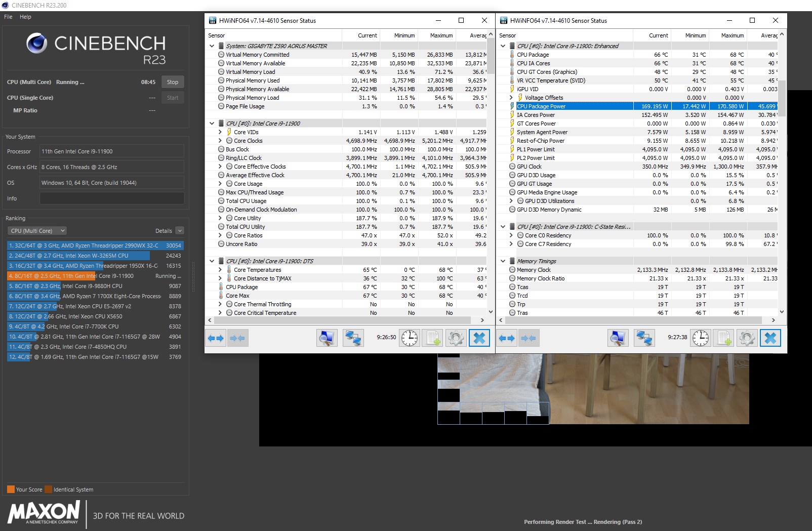Click the clock reset icon in right HWiNFO window
Image resolution: width=812 pixels, height=531 pixels.
(701, 338)
